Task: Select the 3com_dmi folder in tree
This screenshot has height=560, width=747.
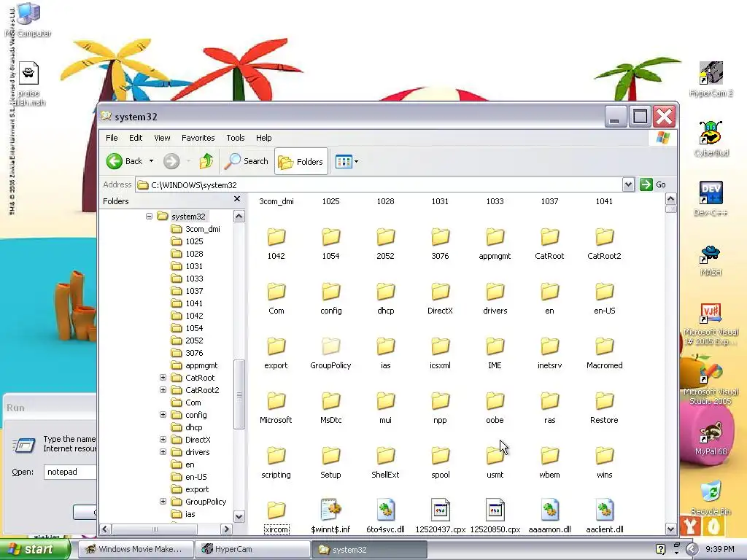Action: (196, 229)
